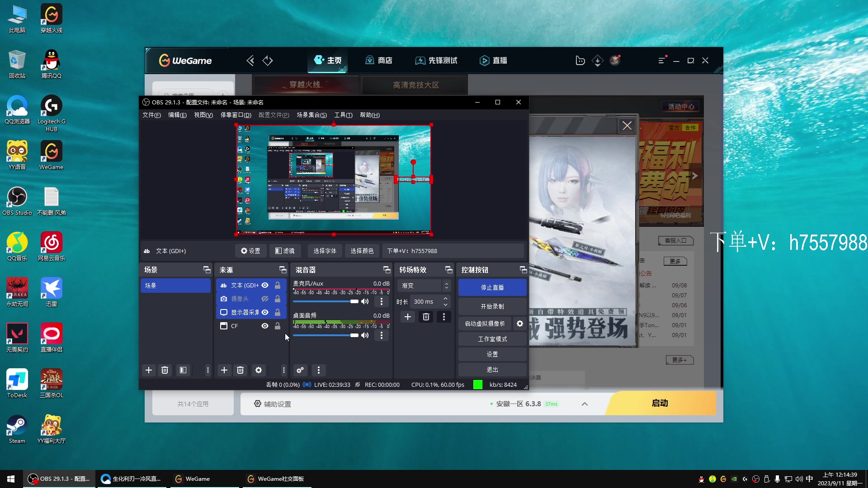This screenshot has width=868, height=488.
Task: Adjust 桌面音频 volume slider
Action: point(325,335)
